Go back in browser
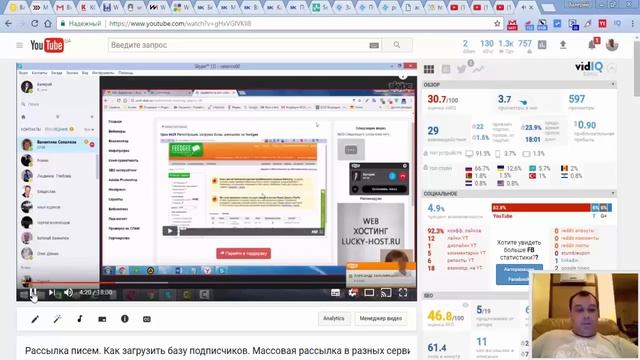Image resolution: width=640 pixels, height=360 pixels. point(9,24)
